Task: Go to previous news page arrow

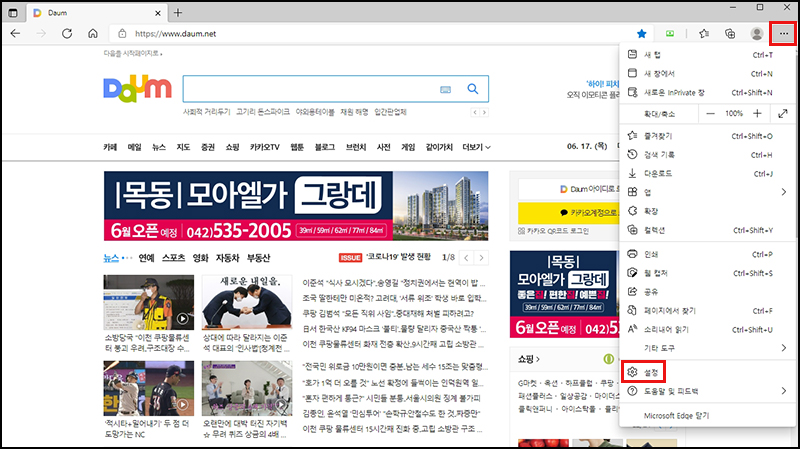Action: coord(466,258)
